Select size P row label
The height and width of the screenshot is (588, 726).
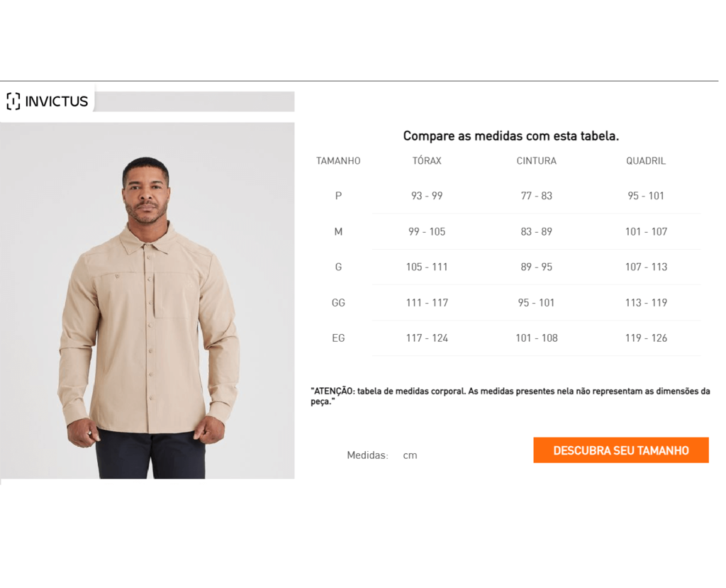coord(338,196)
